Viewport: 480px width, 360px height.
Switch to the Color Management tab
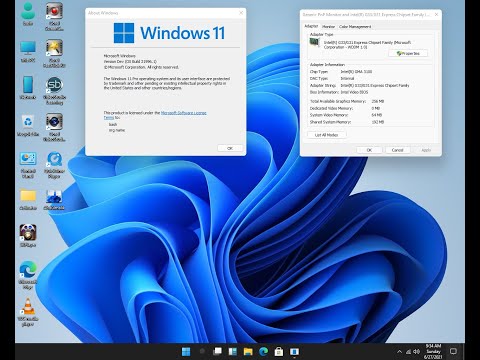point(355,26)
